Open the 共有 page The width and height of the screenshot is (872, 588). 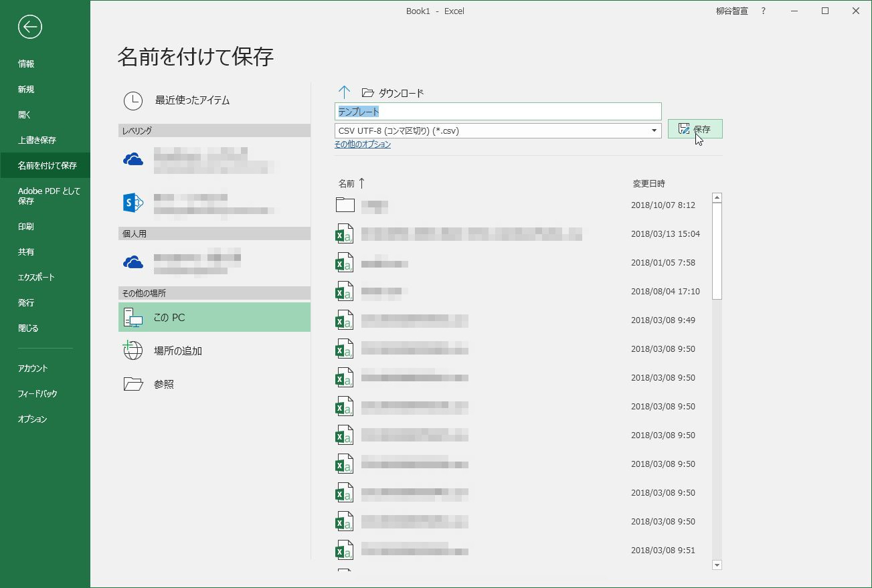click(x=26, y=252)
